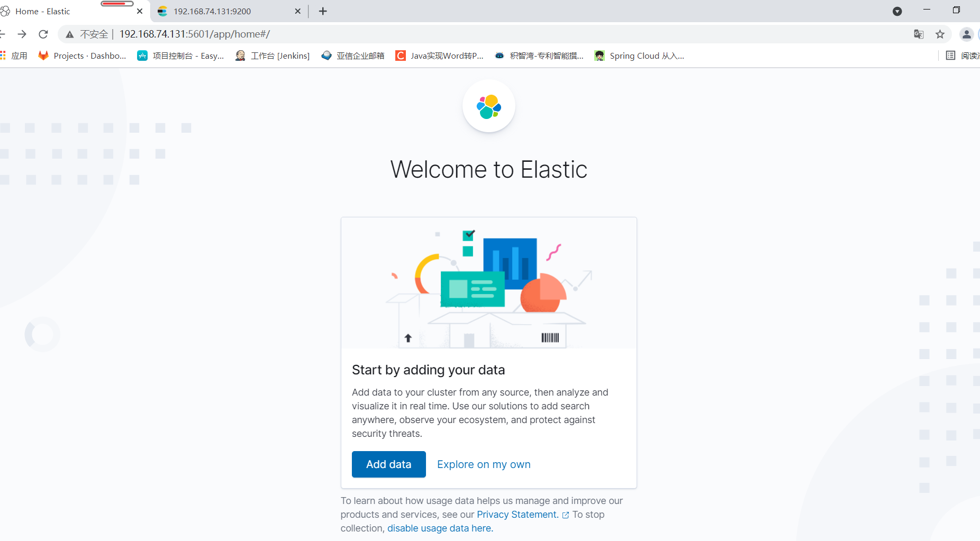Focus the address bar URL
This screenshot has width=980, height=541.
(x=195, y=34)
